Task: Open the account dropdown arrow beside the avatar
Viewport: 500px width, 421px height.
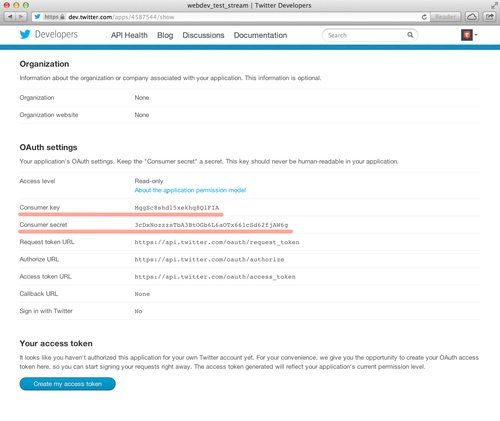Action: click(476, 35)
